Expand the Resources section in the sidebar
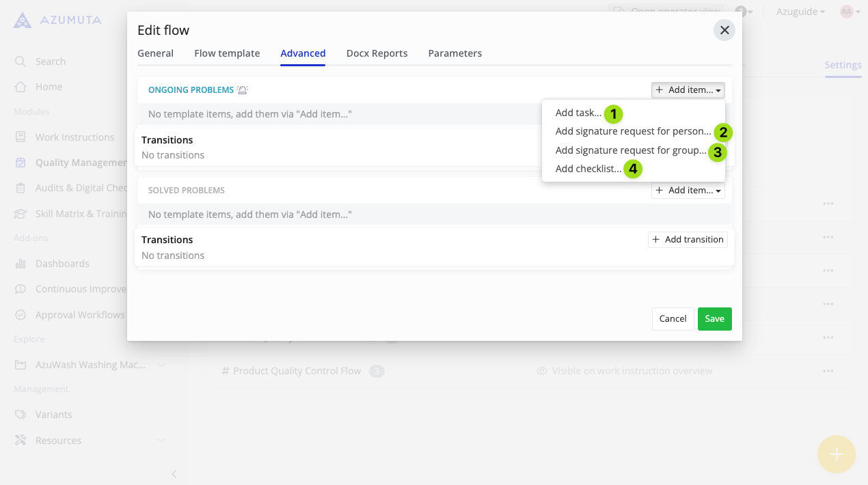The height and width of the screenshot is (485, 868). 161,440
